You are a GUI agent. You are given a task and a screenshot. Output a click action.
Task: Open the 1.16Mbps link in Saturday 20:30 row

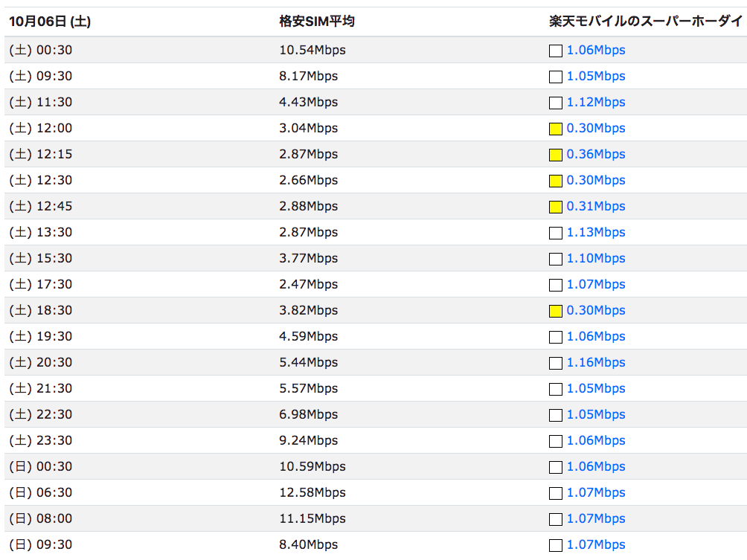tap(595, 362)
